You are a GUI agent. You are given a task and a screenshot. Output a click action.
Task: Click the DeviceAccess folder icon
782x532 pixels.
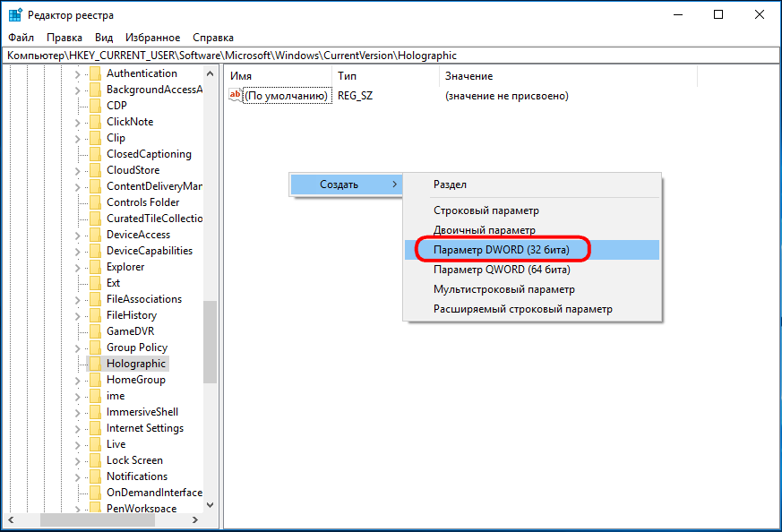[95, 235]
